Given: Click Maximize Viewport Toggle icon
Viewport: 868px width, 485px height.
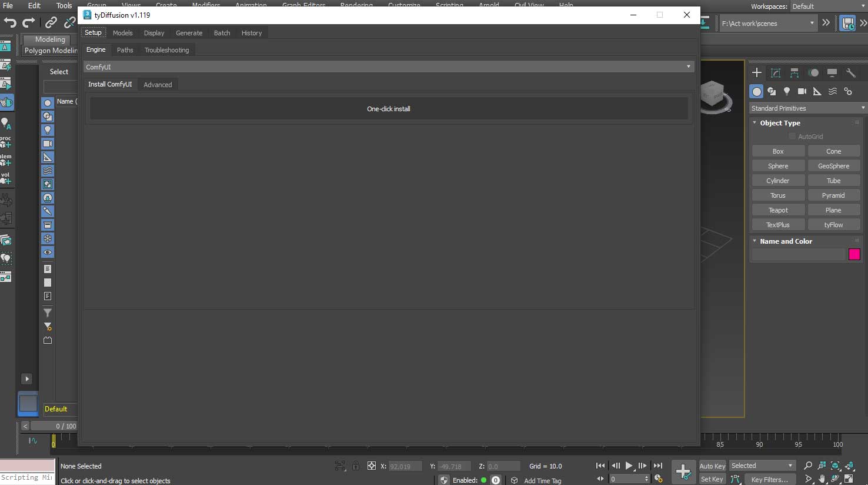Looking at the screenshot, I should (849, 479).
